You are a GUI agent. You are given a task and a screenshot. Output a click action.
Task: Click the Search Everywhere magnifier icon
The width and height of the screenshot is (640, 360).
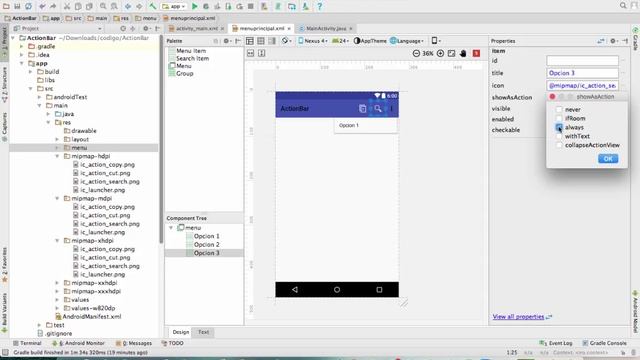pos(623,6)
